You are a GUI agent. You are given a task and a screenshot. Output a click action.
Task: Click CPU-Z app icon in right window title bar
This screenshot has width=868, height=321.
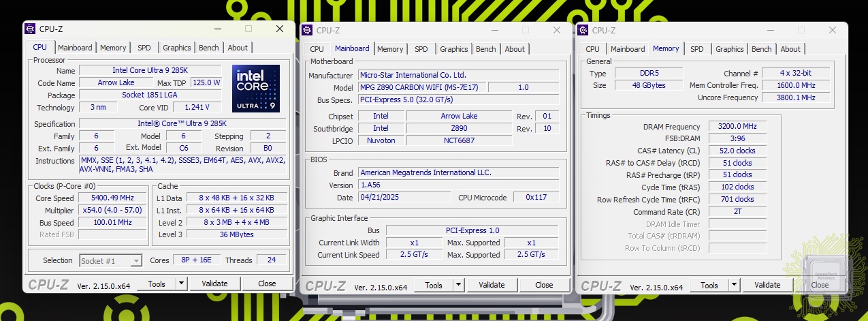click(583, 30)
